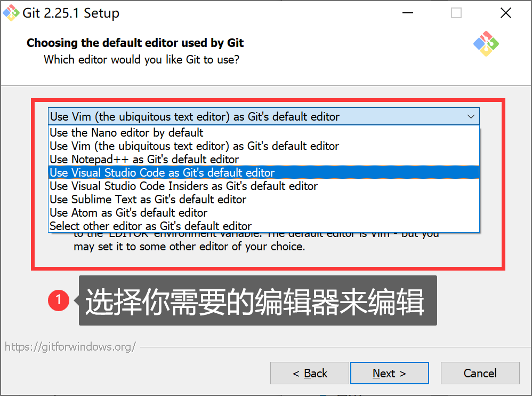
Task: Collapse the editor dropdown via chevron arrow
Action: click(x=471, y=116)
